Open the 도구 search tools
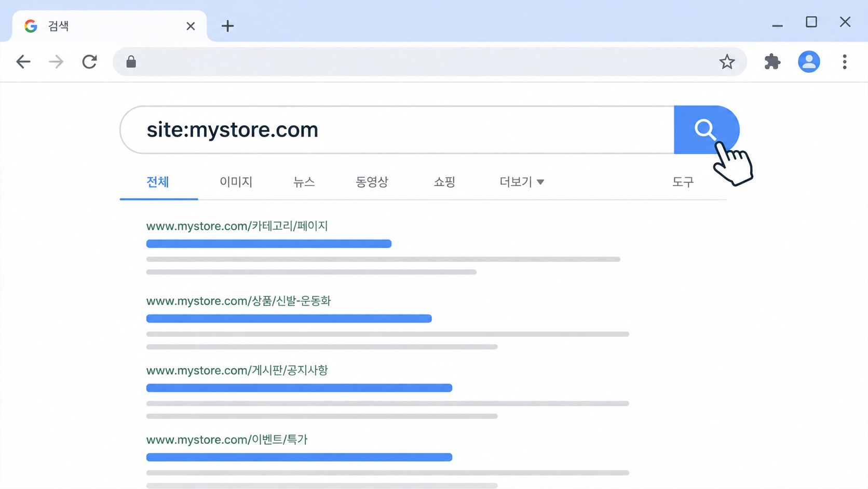 [683, 182]
